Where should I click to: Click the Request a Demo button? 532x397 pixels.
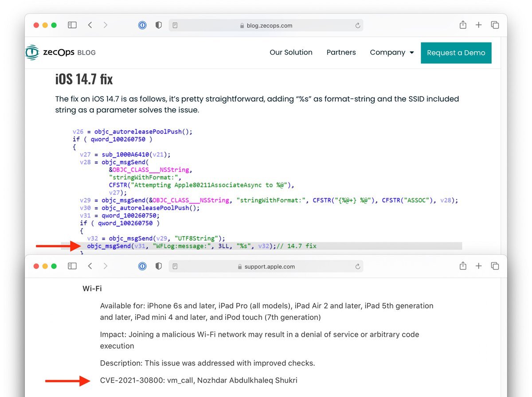456,53
